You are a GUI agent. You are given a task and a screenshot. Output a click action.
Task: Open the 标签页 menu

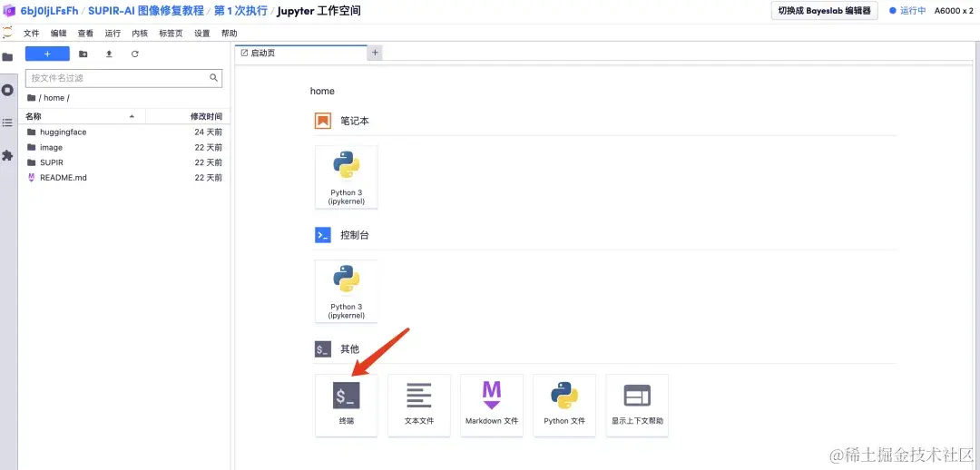click(171, 34)
